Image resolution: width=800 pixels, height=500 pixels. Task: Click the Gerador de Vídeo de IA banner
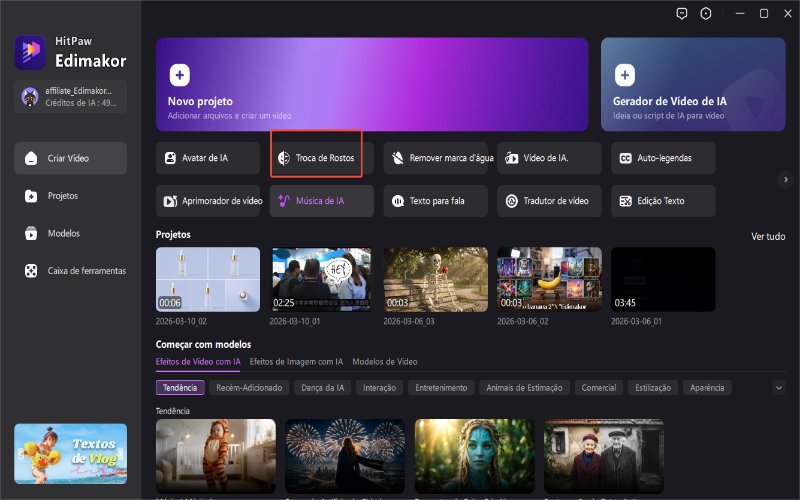pyautogui.click(x=693, y=84)
